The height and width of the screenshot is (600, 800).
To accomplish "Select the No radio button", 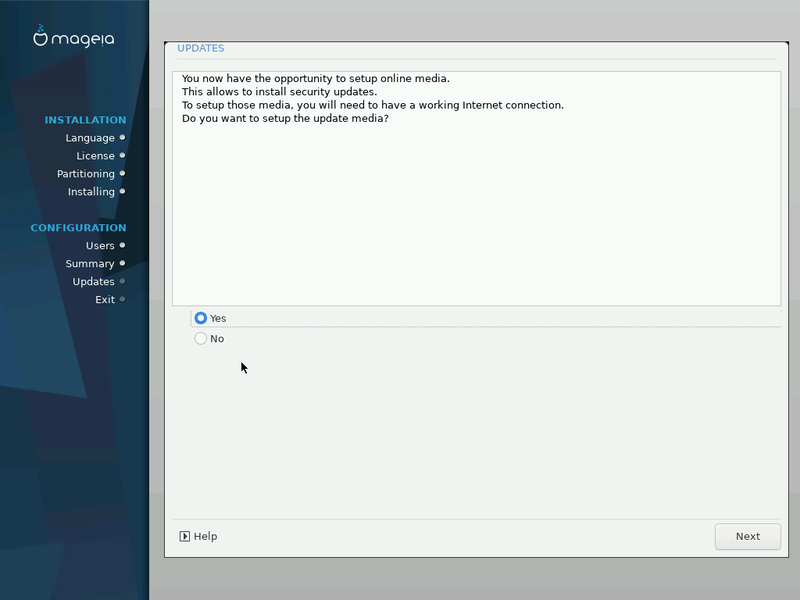I will pyautogui.click(x=201, y=338).
